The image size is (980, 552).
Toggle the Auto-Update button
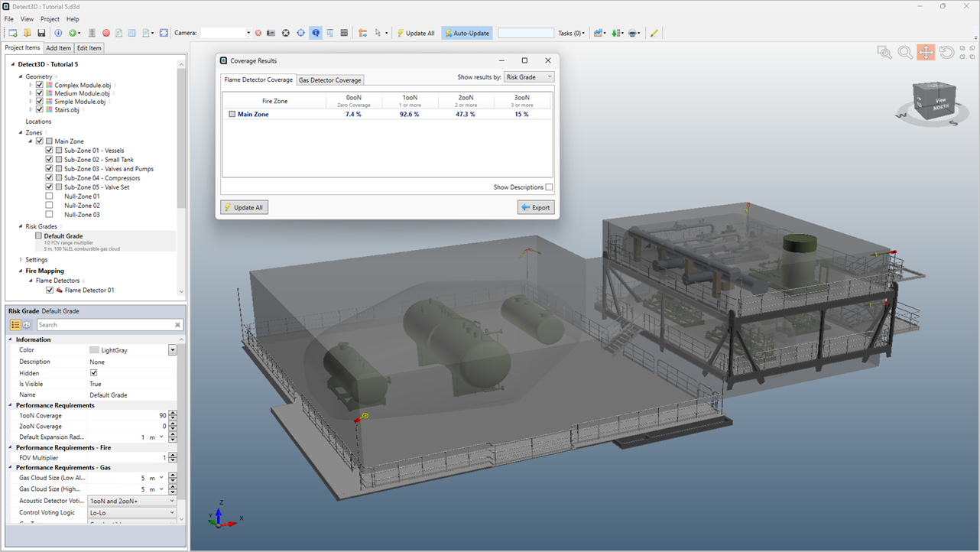click(x=467, y=33)
